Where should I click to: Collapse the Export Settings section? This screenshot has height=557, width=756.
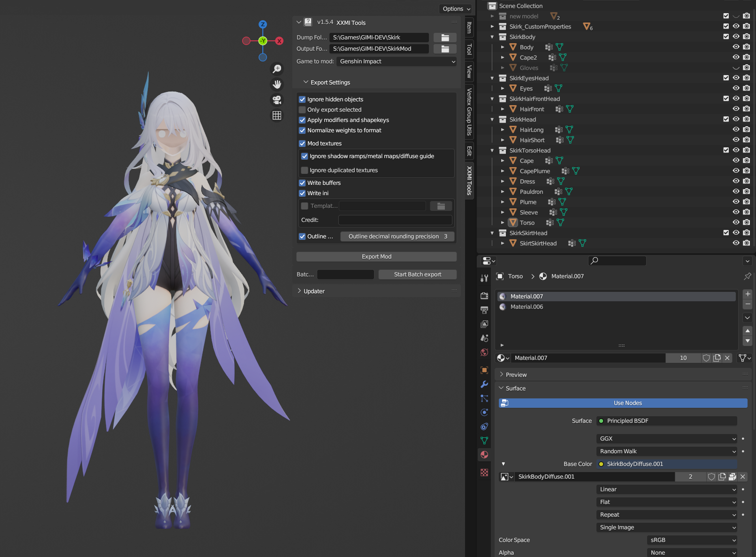click(306, 82)
